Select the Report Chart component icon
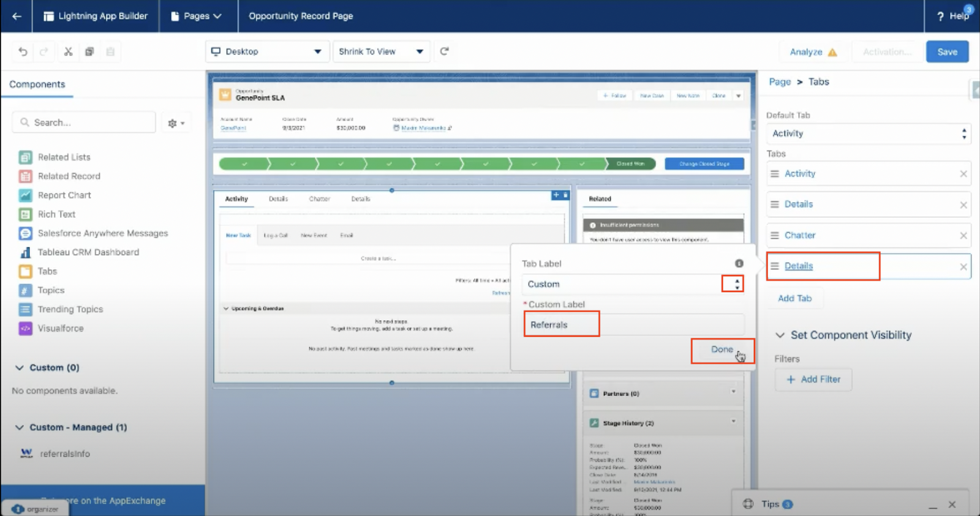980x516 pixels. 25,195
